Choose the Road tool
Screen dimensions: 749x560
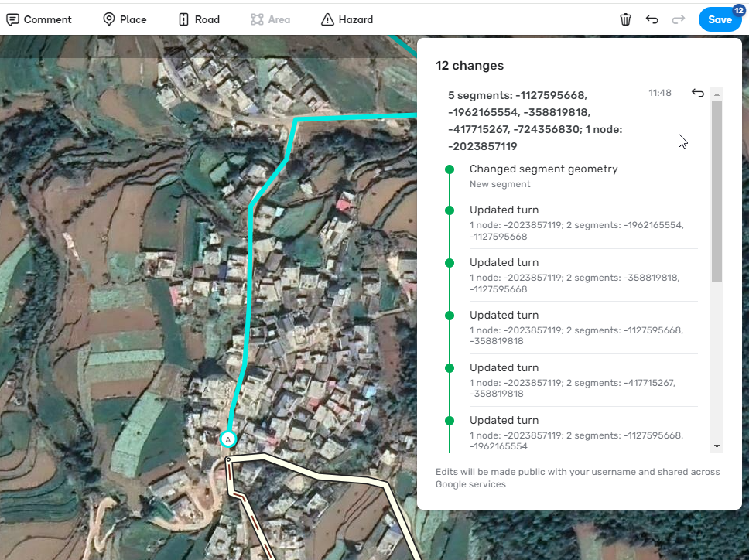point(199,19)
